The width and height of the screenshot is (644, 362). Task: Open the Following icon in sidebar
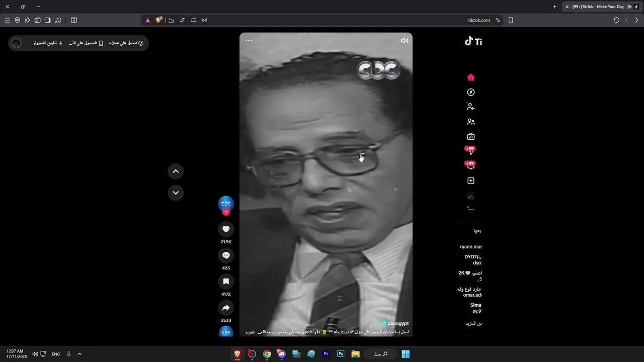pyautogui.click(x=471, y=107)
